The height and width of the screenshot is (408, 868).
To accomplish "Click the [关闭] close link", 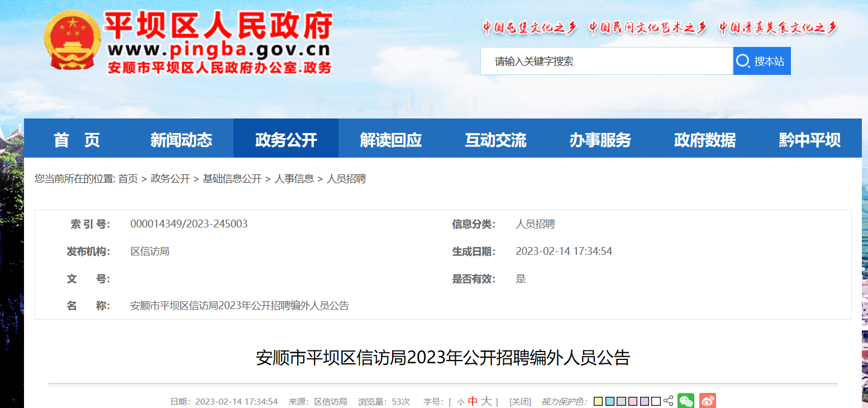I will pyautogui.click(x=521, y=402).
